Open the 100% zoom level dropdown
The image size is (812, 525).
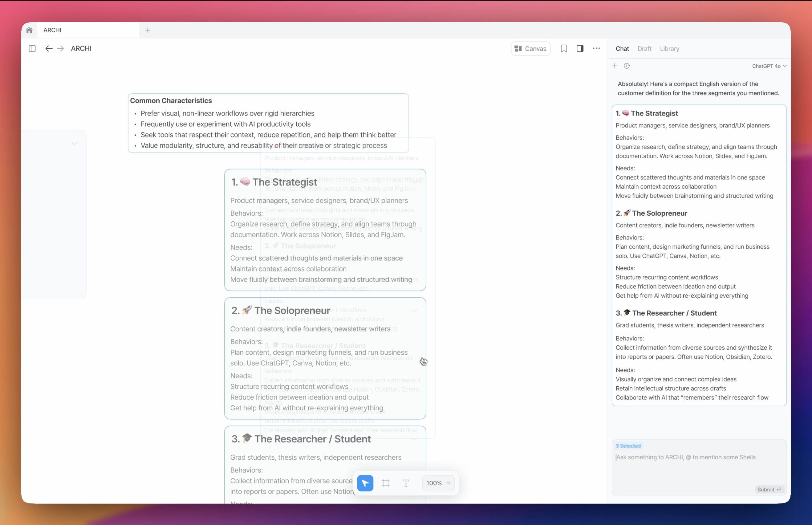[438, 483]
